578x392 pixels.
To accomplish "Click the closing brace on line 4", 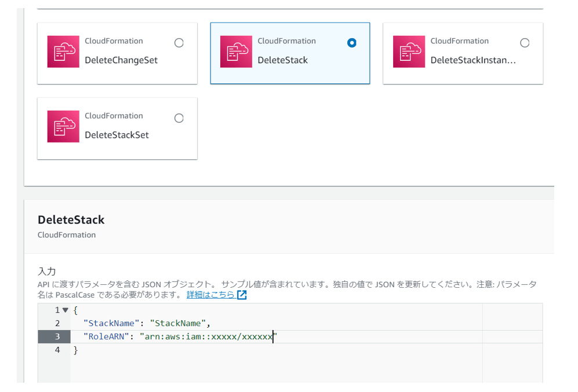I will pos(75,350).
